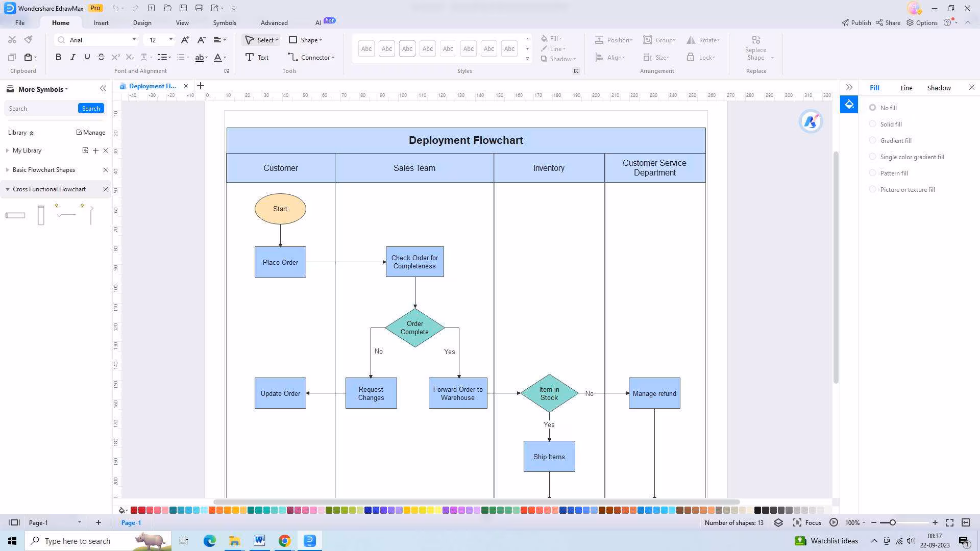Image resolution: width=980 pixels, height=551 pixels.
Task: Open the Arial font name dropdown
Action: pos(134,40)
